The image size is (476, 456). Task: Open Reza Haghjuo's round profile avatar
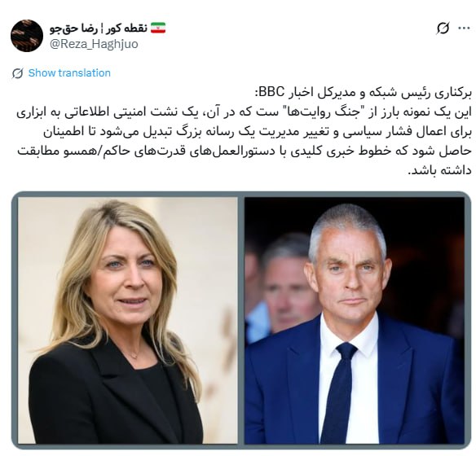tap(27, 36)
